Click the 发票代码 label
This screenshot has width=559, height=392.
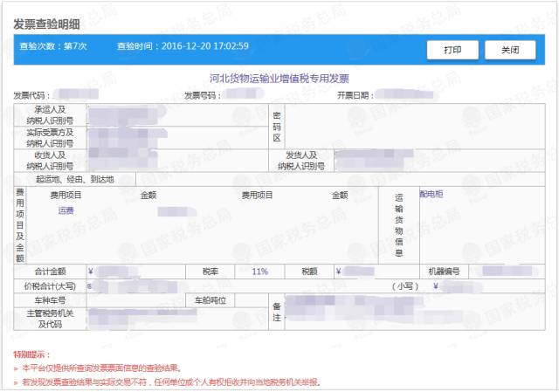pyautogui.click(x=31, y=95)
